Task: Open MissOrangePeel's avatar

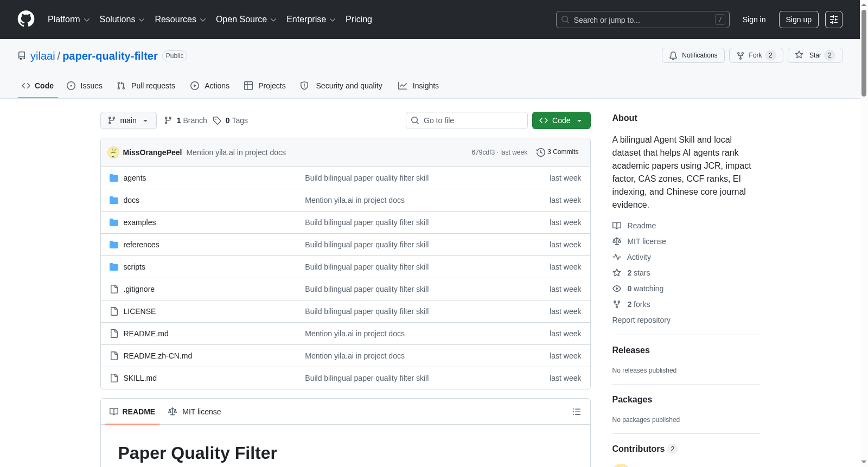Action: pos(113,152)
